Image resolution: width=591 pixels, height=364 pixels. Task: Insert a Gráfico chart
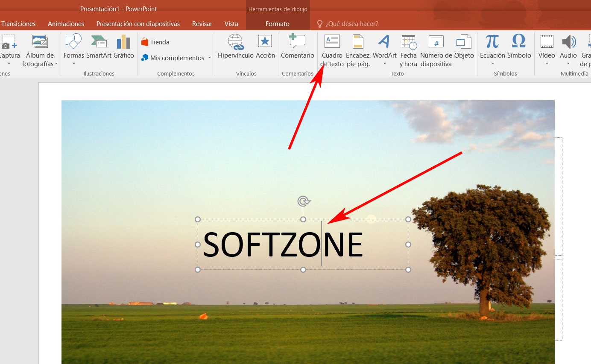point(124,47)
